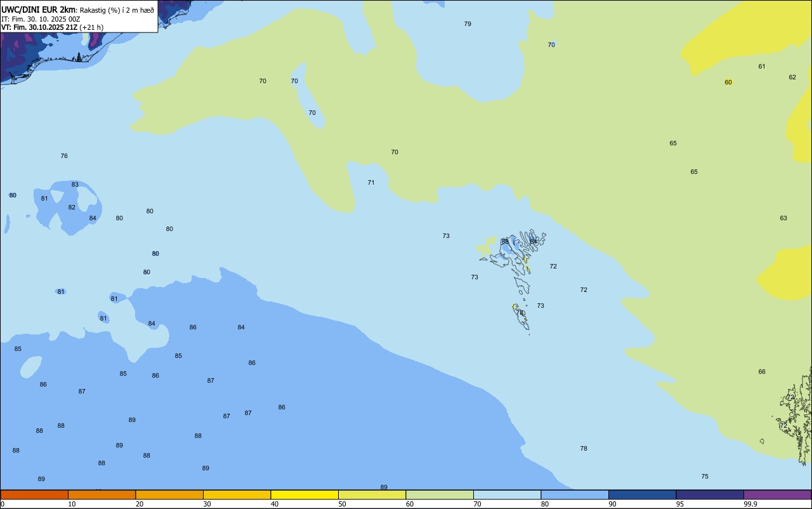Click the legend tick label '0'
Viewport: 812px width, 509px height.
click(3, 504)
